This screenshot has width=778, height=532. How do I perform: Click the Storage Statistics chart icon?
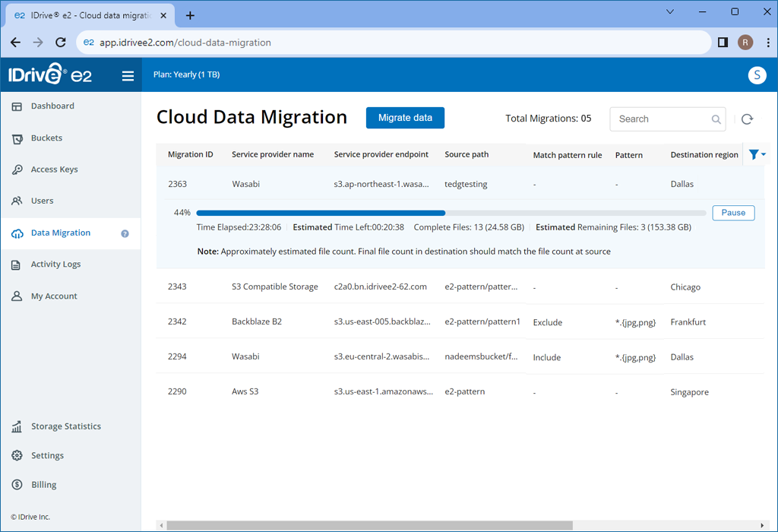[17, 426]
